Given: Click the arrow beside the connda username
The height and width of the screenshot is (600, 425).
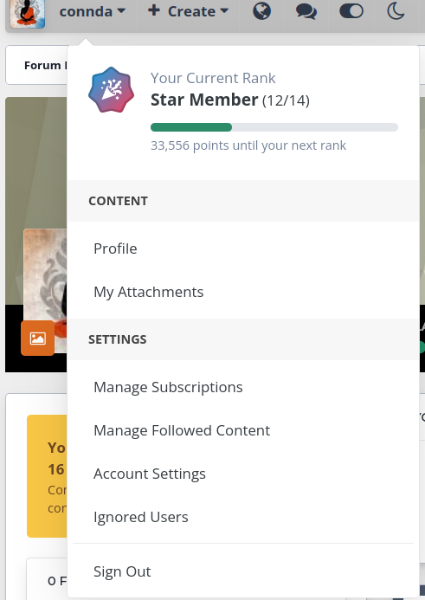Looking at the screenshot, I should coord(121,11).
